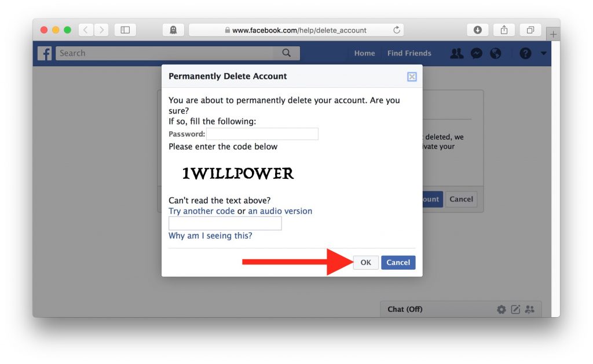Open the notifications globe icon
The width and height of the screenshot is (593, 364).
496,53
